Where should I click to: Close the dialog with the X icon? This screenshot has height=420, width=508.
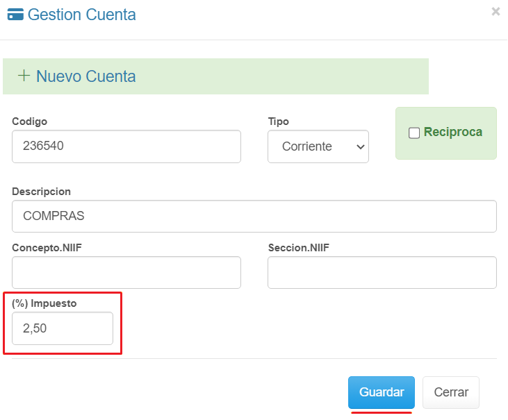click(495, 12)
